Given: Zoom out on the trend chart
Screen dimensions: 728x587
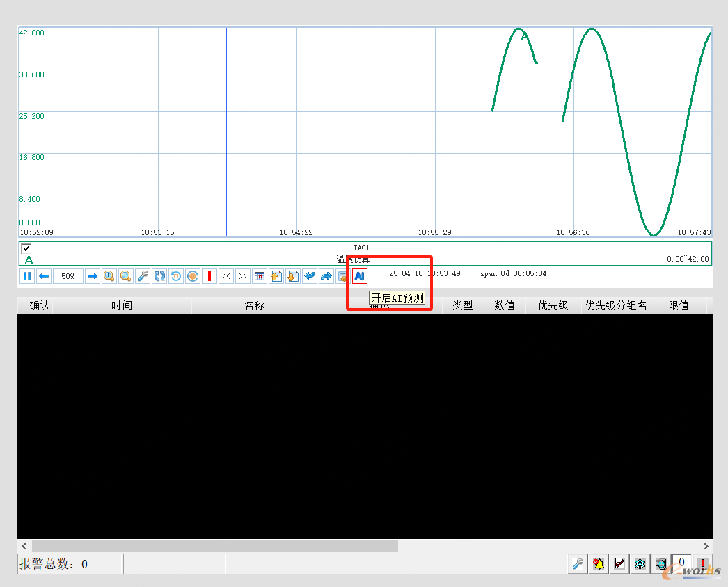Looking at the screenshot, I should (x=126, y=276).
